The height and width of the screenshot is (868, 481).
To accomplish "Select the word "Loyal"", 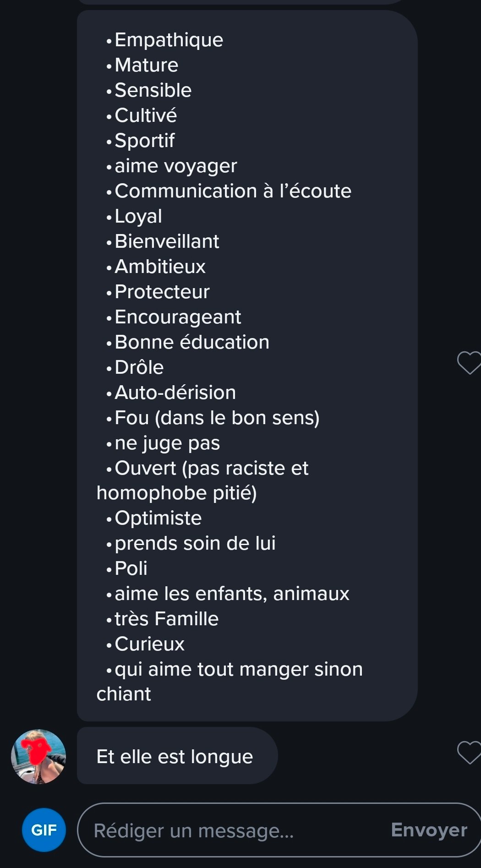I will point(138,216).
